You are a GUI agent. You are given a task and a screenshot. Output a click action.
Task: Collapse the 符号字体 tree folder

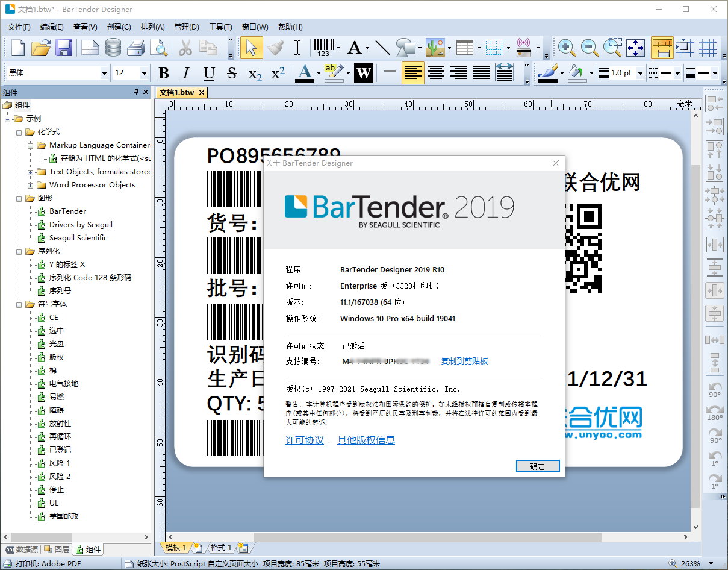(19, 304)
